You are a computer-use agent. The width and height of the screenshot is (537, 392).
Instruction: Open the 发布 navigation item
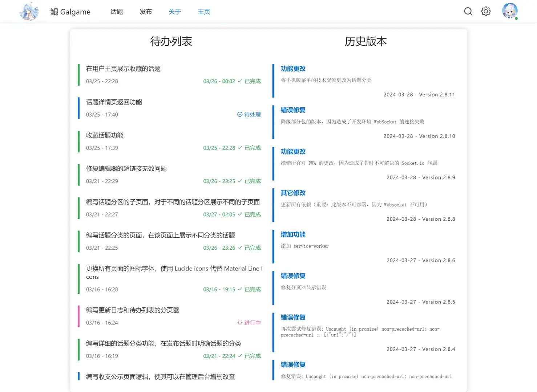click(146, 12)
